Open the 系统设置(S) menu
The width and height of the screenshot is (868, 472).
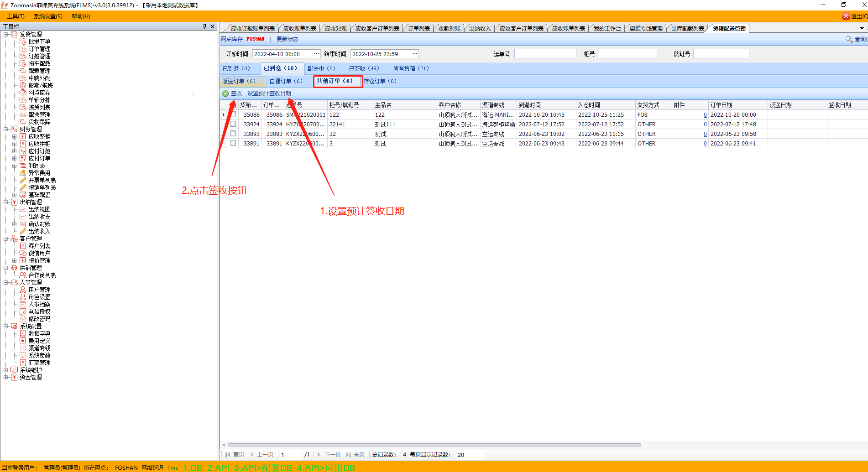(48, 16)
